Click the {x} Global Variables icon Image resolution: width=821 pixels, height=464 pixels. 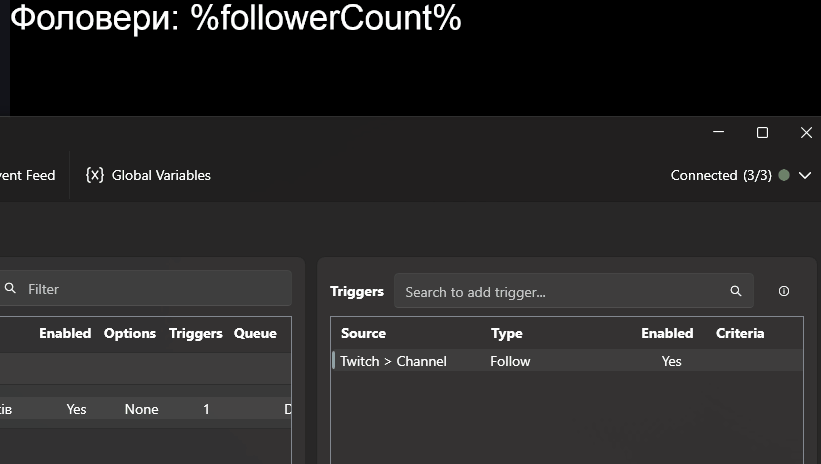(x=95, y=175)
